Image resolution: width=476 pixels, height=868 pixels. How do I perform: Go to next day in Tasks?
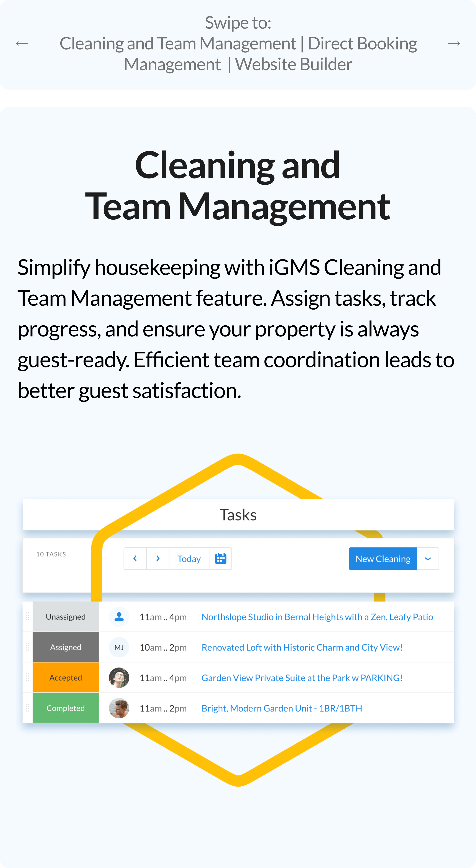point(158,559)
